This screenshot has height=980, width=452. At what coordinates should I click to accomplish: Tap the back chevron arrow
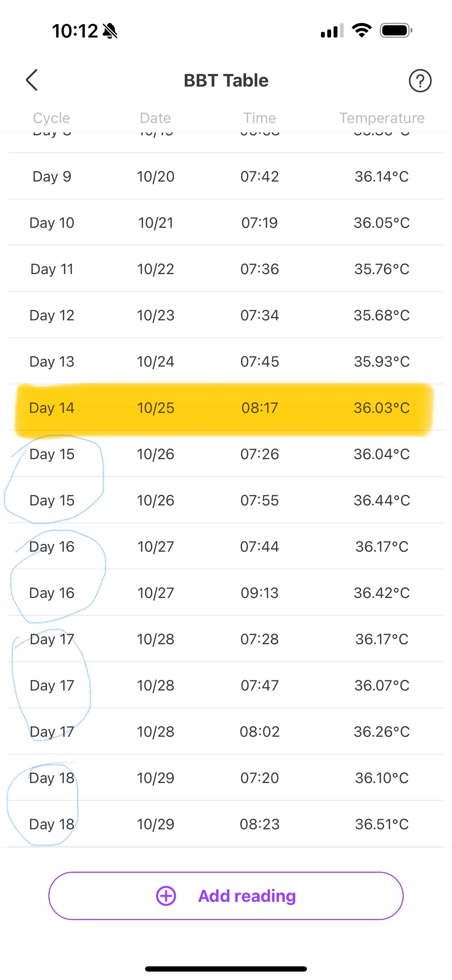coord(32,80)
